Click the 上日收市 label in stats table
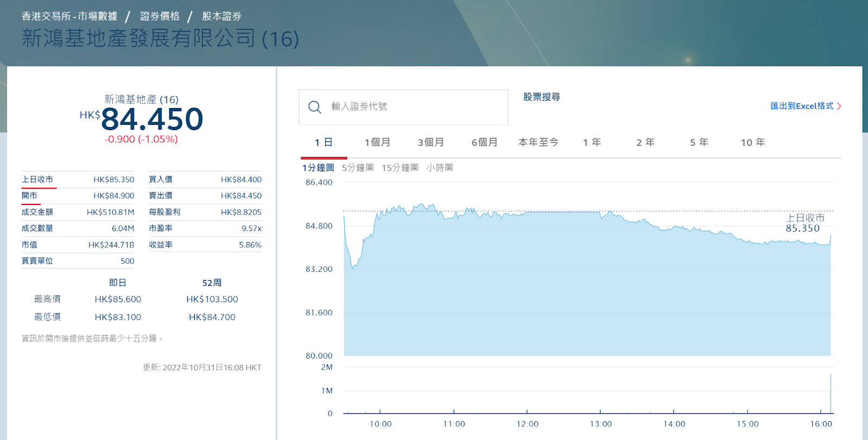This screenshot has height=440, width=868. (37, 180)
